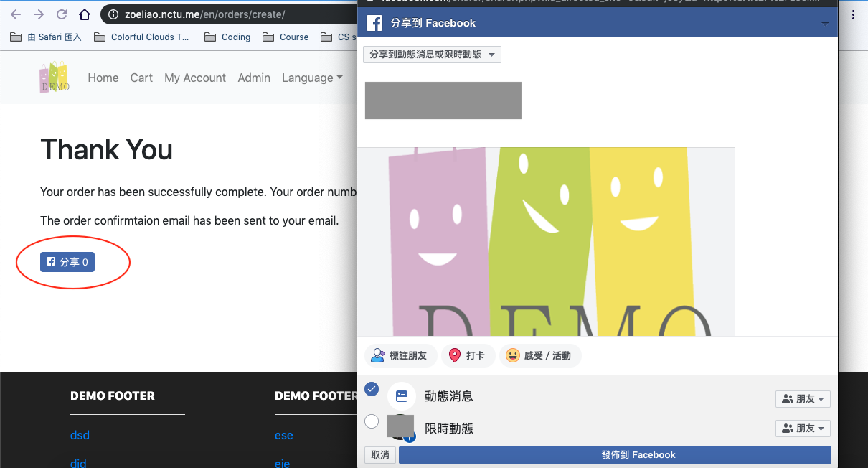The image size is (868, 468).
Task: Click Facebook logo in share dialog header
Action: 374,23
